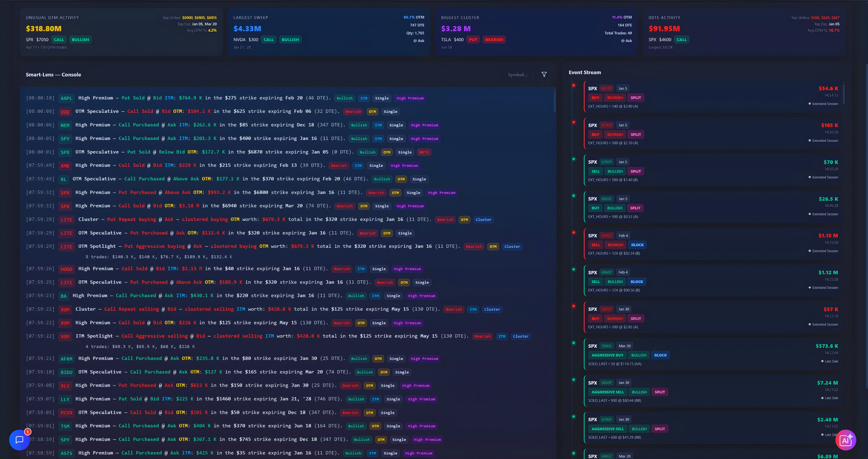The height and width of the screenshot is (459, 868).
Task: Click the "5 trades: $140.3 K" LITE detail line
Action: [159, 256]
